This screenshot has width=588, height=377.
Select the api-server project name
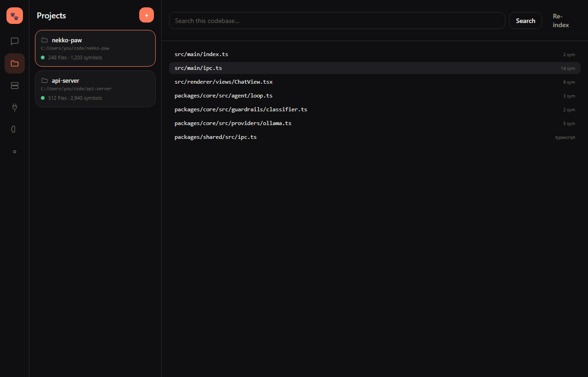(x=65, y=80)
